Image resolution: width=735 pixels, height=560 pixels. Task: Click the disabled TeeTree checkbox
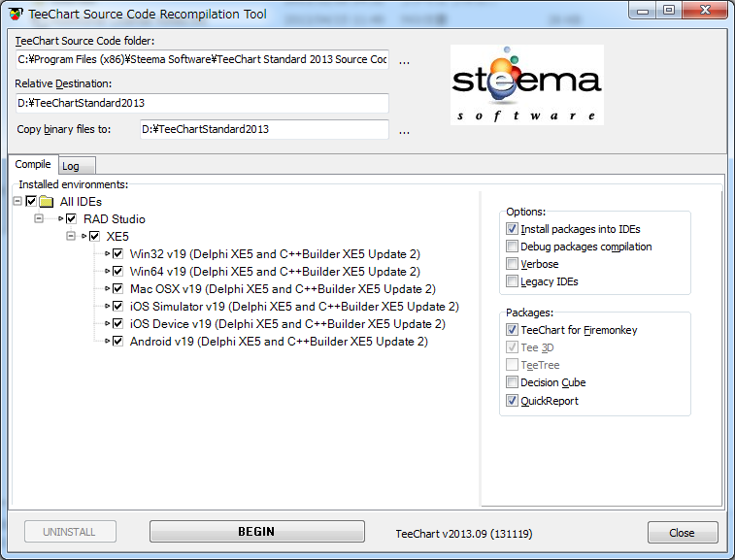[x=512, y=365]
